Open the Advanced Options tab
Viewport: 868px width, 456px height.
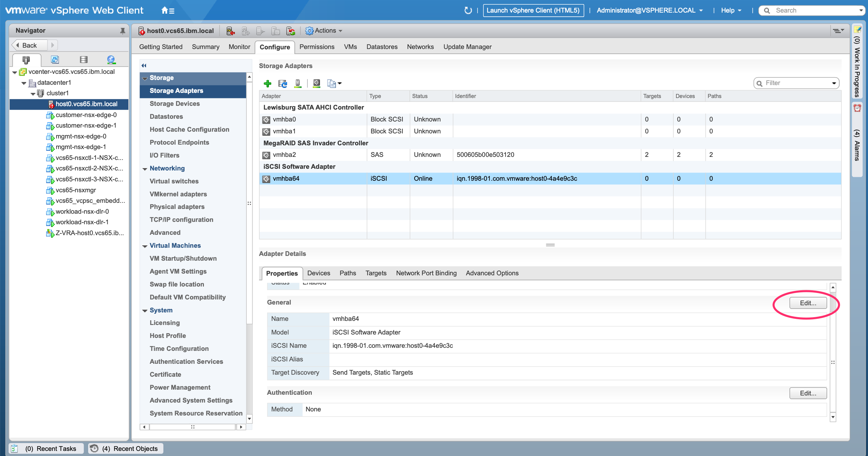click(x=492, y=273)
